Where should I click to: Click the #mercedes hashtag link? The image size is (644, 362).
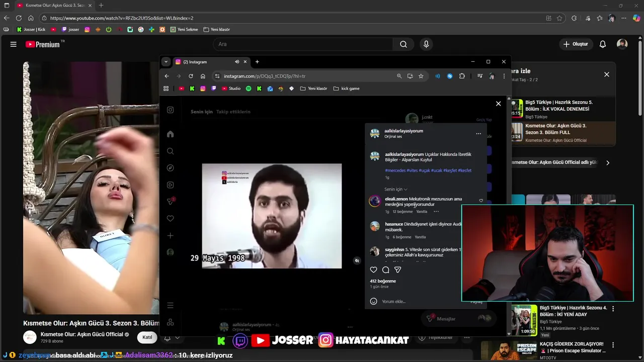395,170
